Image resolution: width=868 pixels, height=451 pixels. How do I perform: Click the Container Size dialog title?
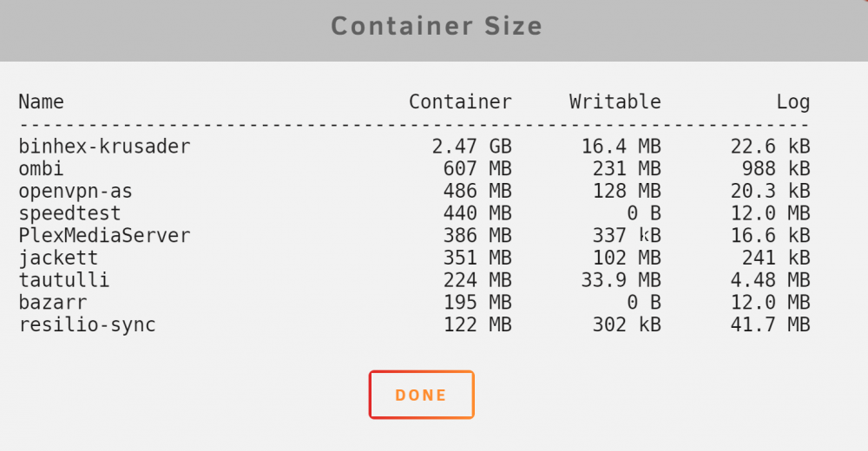[x=437, y=26]
